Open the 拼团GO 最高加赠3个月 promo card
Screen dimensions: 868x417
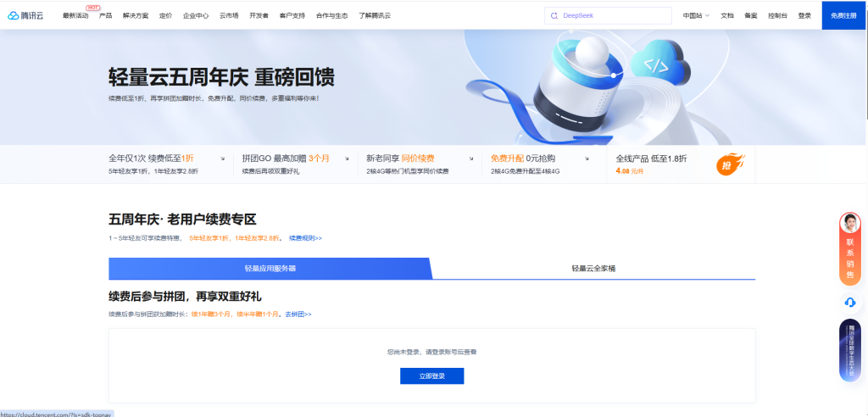295,164
